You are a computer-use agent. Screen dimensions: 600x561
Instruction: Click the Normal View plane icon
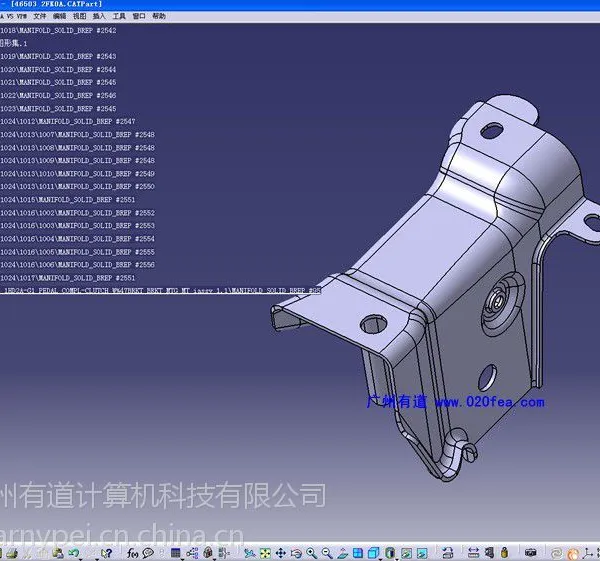pos(342,553)
